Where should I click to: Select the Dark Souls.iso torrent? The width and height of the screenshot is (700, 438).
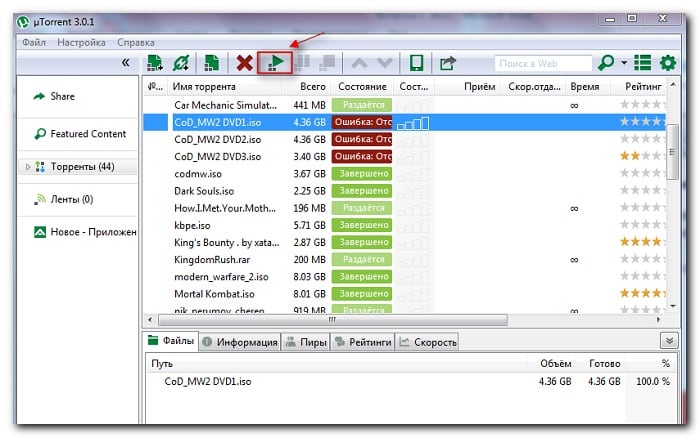pos(404,191)
